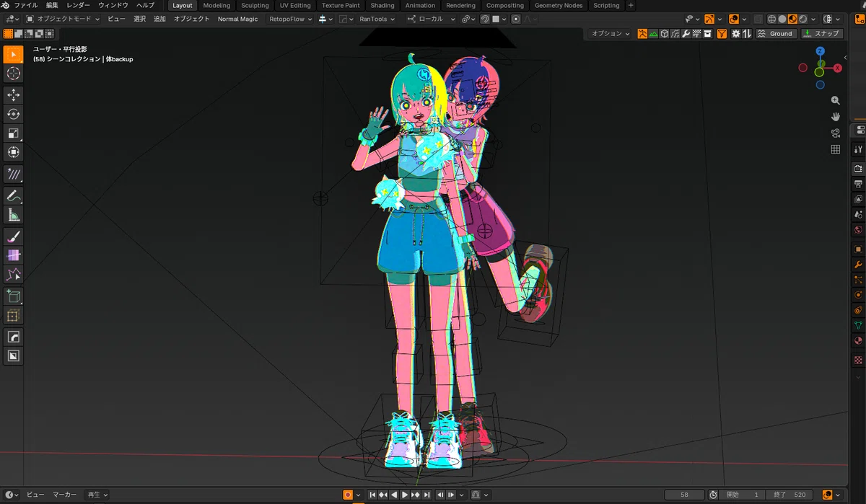Select the Measure tool icon
The width and height of the screenshot is (866, 504).
[x=13, y=215]
